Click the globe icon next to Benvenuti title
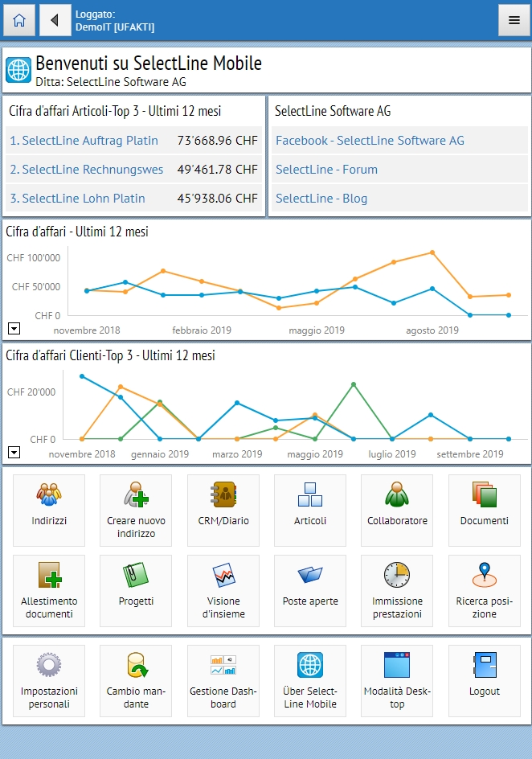532x759 pixels. 18,71
